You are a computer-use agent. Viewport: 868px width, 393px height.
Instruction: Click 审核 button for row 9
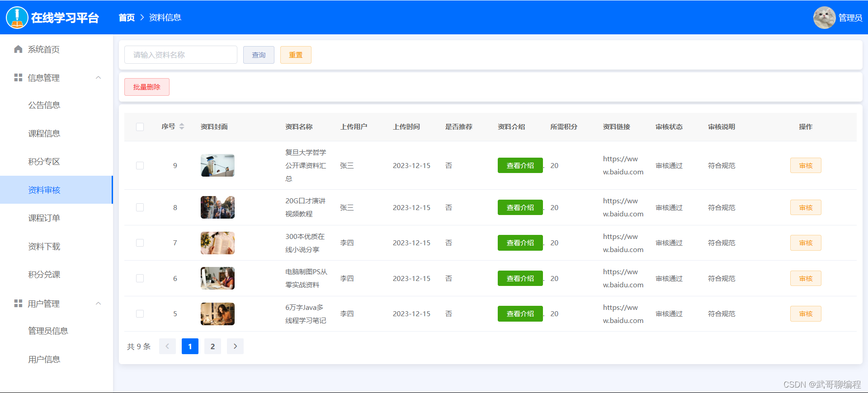point(806,165)
